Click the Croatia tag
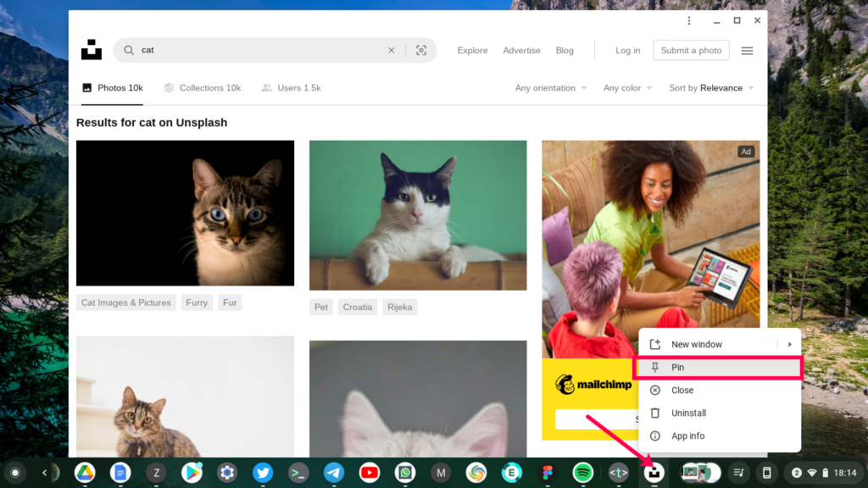 pyautogui.click(x=358, y=307)
